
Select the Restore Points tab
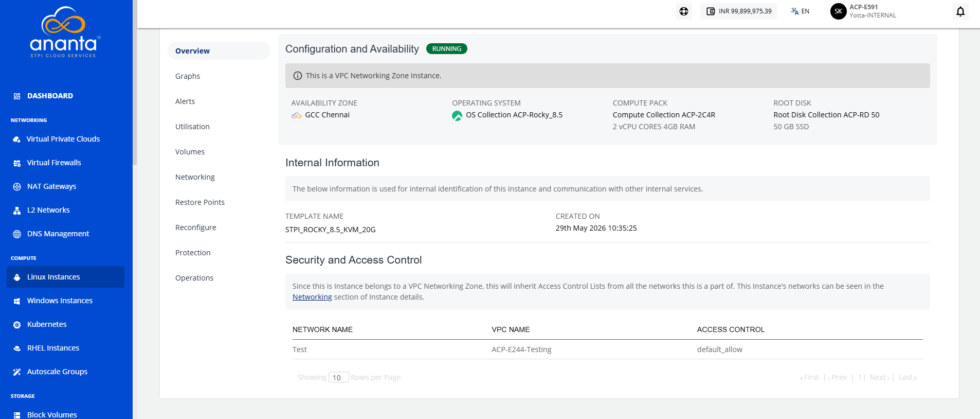point(200,202)
